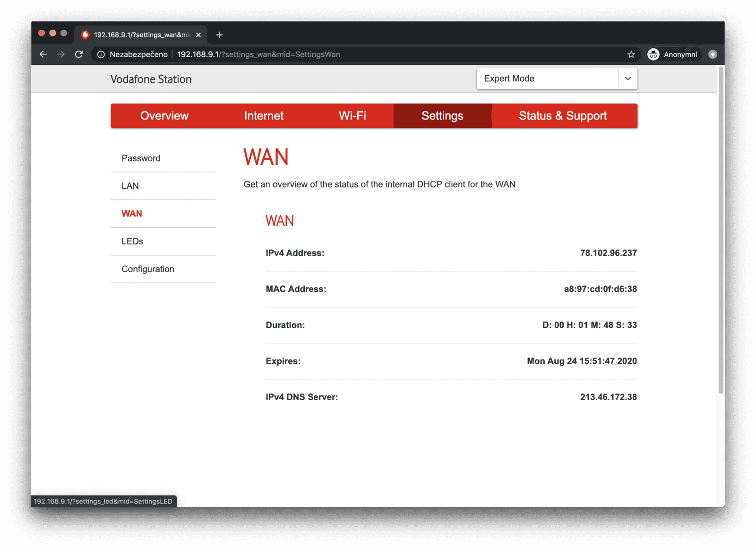This screenshot has width=756, height=548.
Task: Click the Vodafone Station title
Action: click(151, 79)
